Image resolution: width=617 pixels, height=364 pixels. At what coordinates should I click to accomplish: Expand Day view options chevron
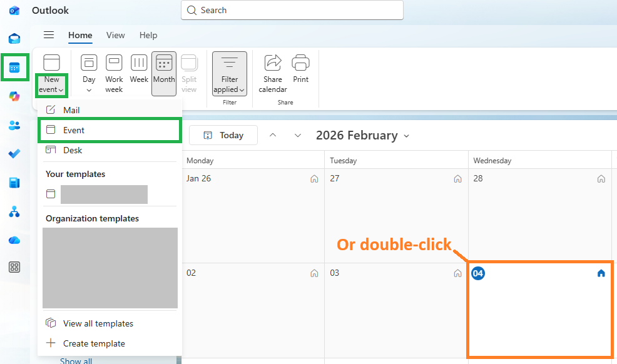[x=89, y=91]
